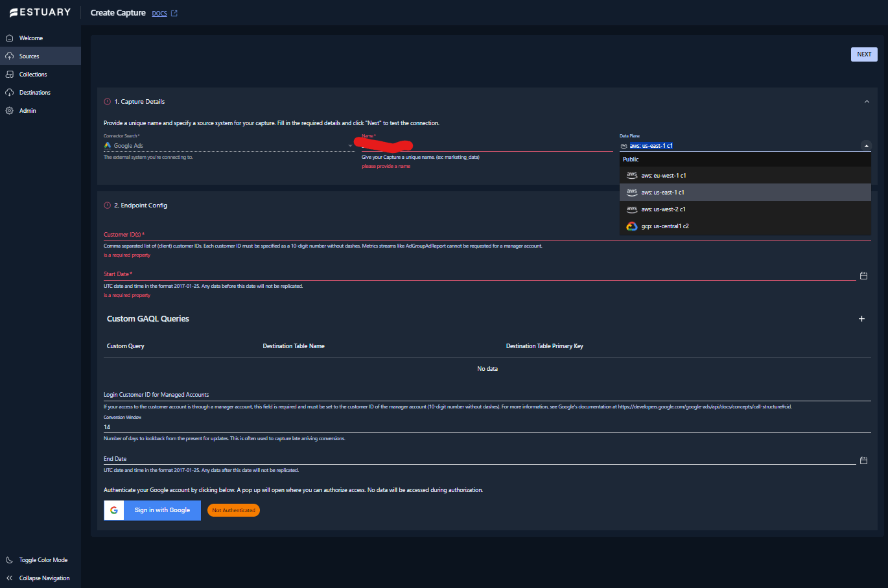
Task: Open the Start Date calendar picker
Action: (863, 275)
